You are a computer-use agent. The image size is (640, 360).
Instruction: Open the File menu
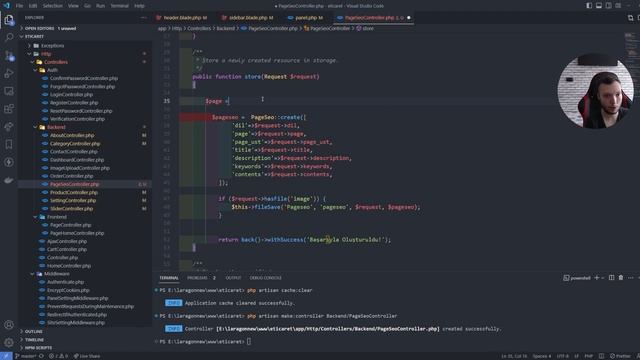point(19,6)
